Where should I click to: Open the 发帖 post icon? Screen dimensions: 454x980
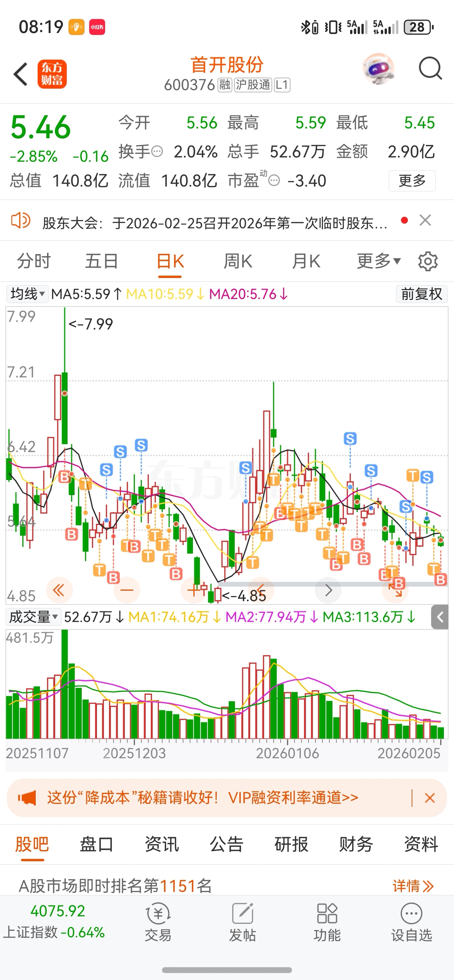coord(242,923)
